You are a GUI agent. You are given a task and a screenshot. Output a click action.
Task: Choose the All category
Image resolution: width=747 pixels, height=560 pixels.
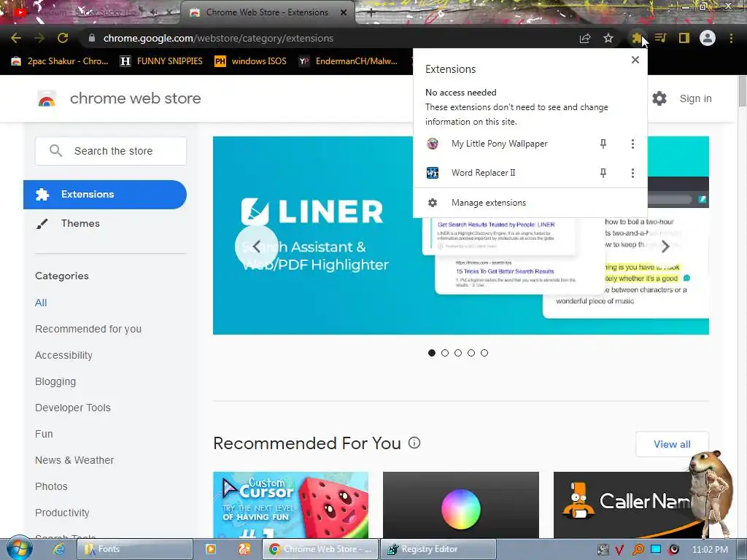click(41, 303)
